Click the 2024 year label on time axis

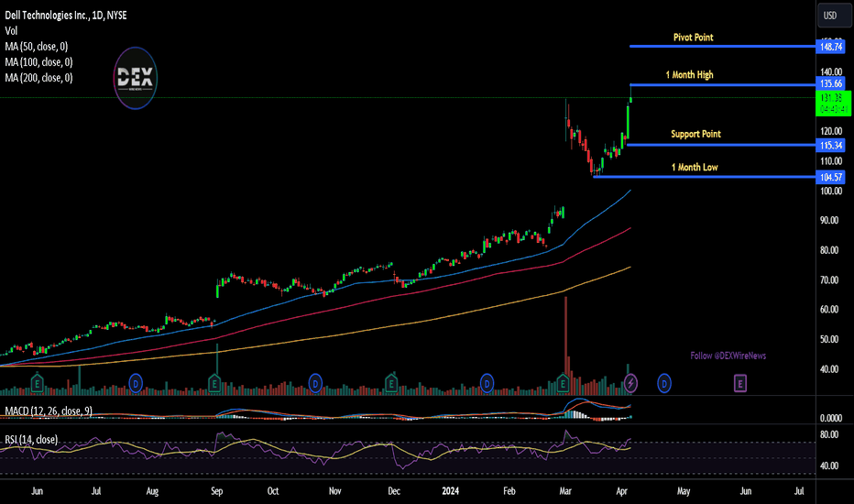(451, 491)
